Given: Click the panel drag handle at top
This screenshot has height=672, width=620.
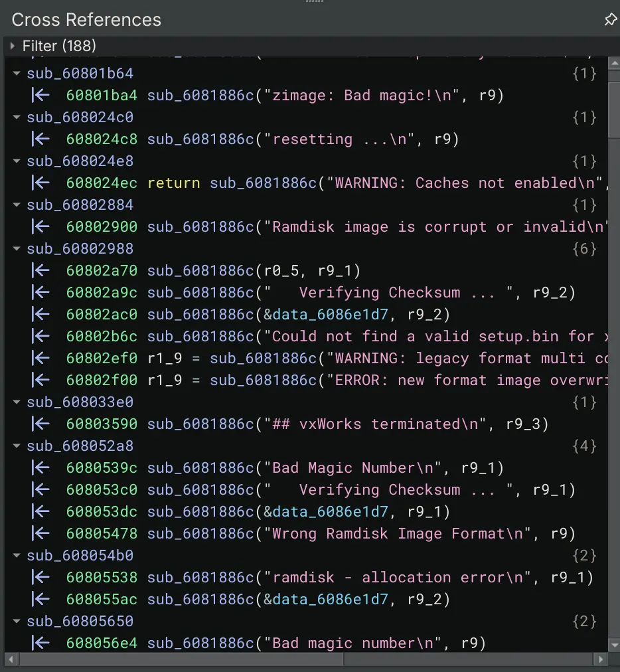Looking at the screenshot, I should pos(315,2).
